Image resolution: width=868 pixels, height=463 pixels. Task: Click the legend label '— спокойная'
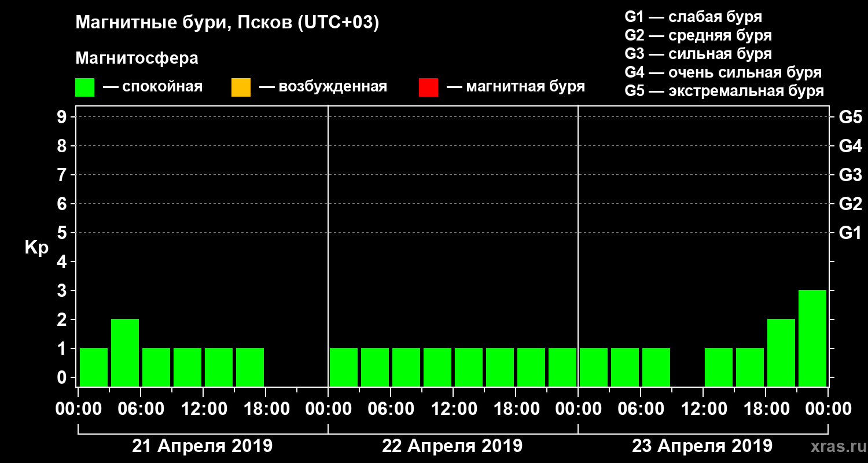point(153,87)
